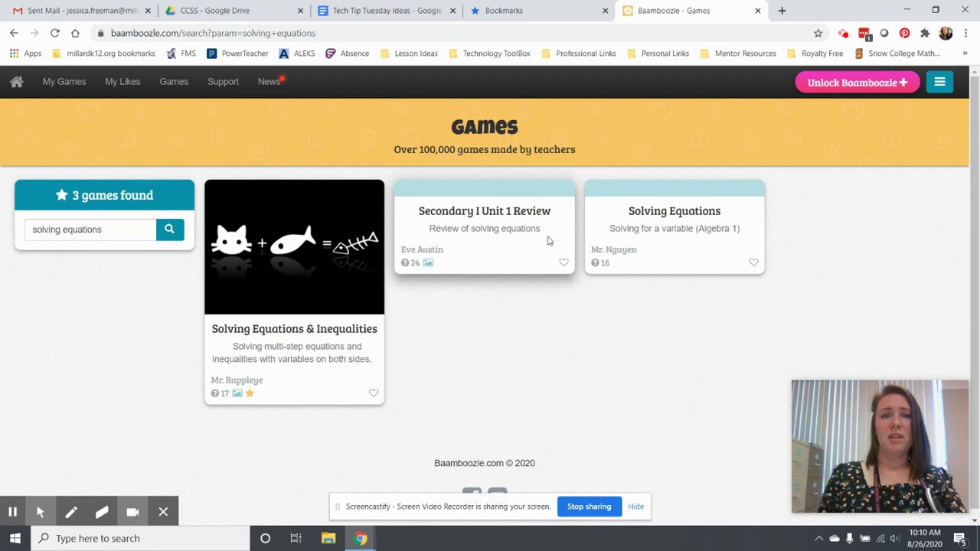Open the Windows Start menu
The image size is (980, 551).
[15, 538]
